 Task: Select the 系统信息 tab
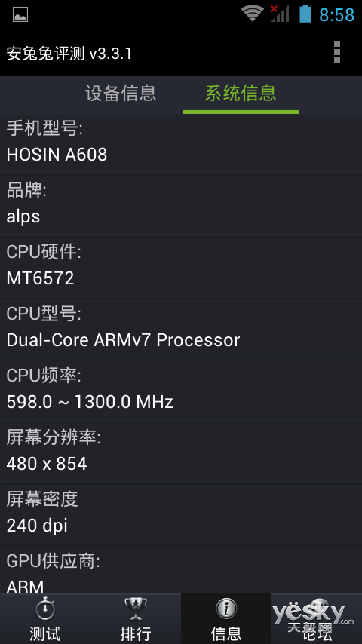click(241, 94)
